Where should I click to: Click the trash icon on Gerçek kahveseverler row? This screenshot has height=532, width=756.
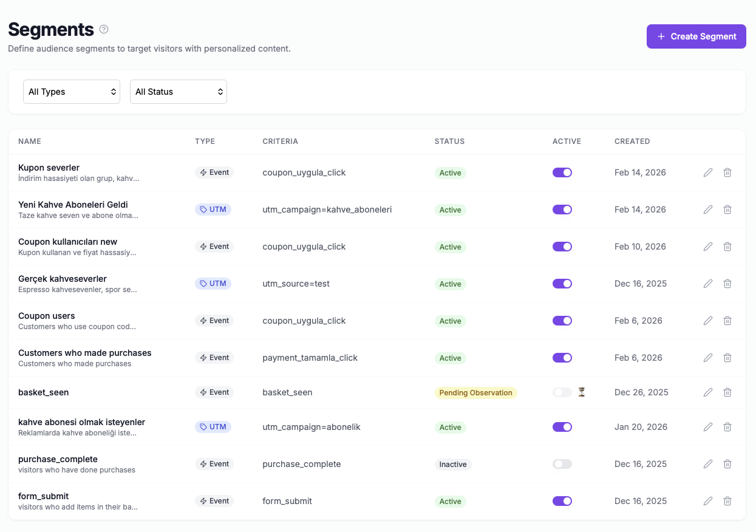pos(727,284)
